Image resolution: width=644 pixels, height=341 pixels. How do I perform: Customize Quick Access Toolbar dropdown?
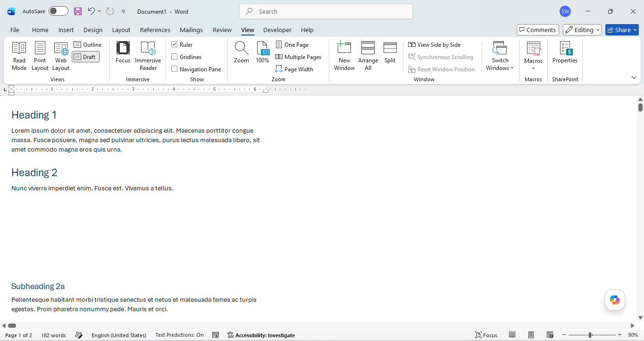click(124, 11)
